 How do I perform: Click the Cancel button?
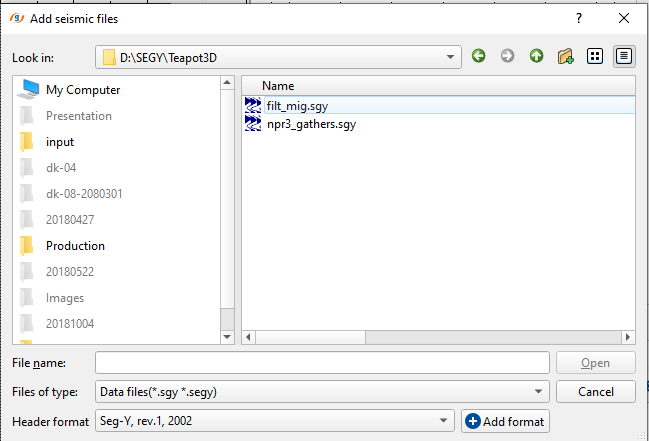596,392
